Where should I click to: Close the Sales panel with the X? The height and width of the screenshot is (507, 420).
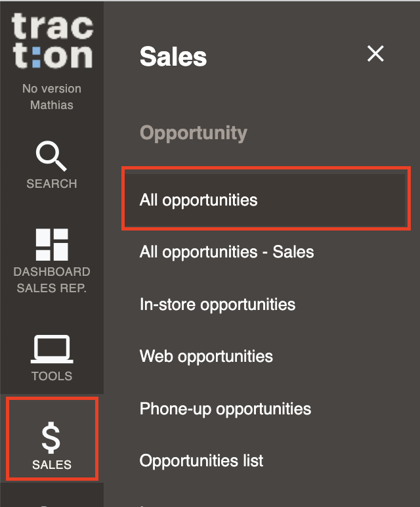375,54
